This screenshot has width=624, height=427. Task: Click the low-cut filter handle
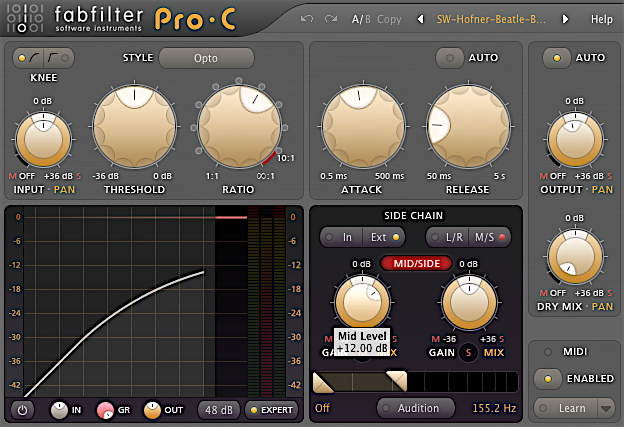tap(324, 382)
